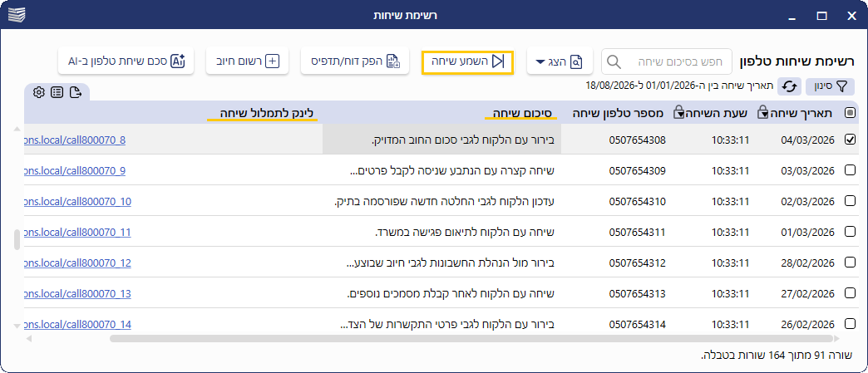
Task: Click the magnifier icon in search box
Action: (614, 61)
